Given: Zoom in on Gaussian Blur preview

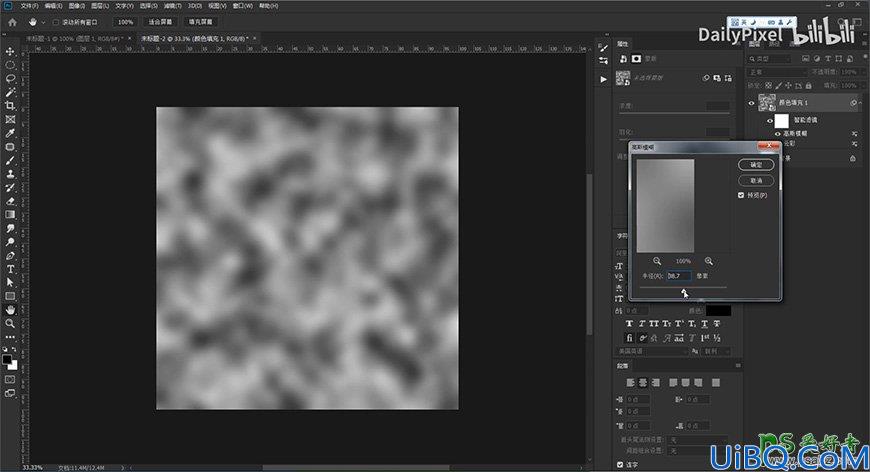Looking at the screenshot, I should 709,261.
